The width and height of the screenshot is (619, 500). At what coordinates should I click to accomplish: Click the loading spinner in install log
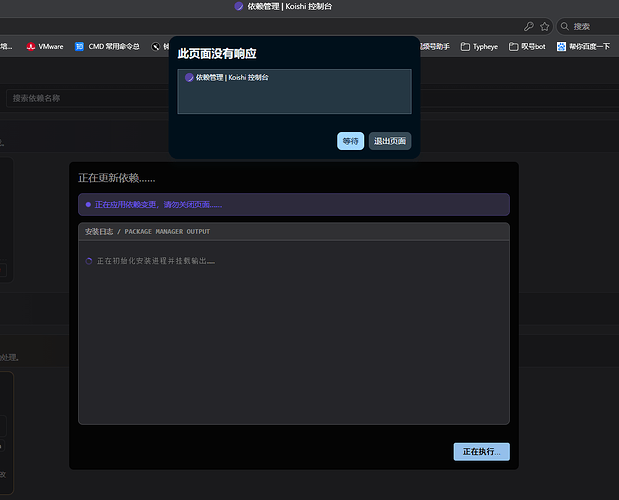click(89, 261)
